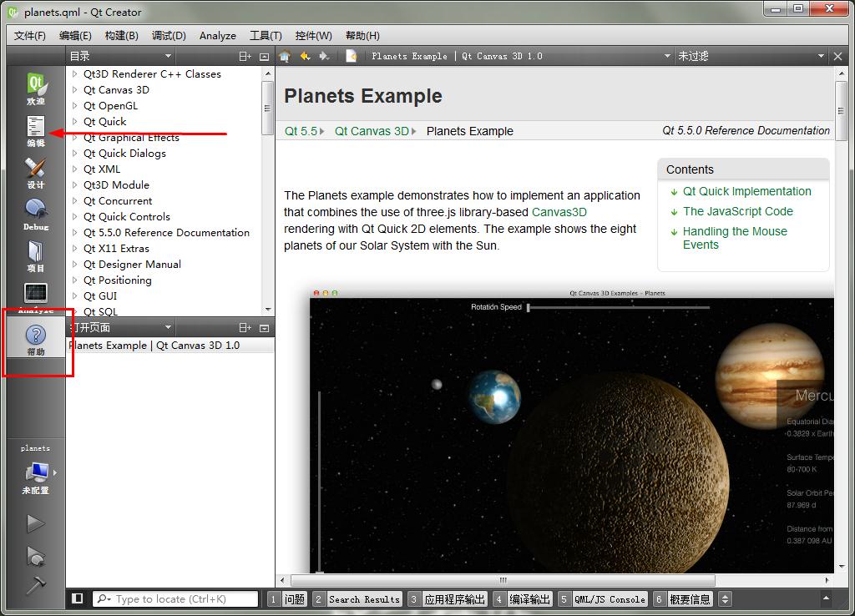Image resolution: width=855 pixels, height=616 pixels.
Task: Click the hammer Build project icon
Action: 35,585
